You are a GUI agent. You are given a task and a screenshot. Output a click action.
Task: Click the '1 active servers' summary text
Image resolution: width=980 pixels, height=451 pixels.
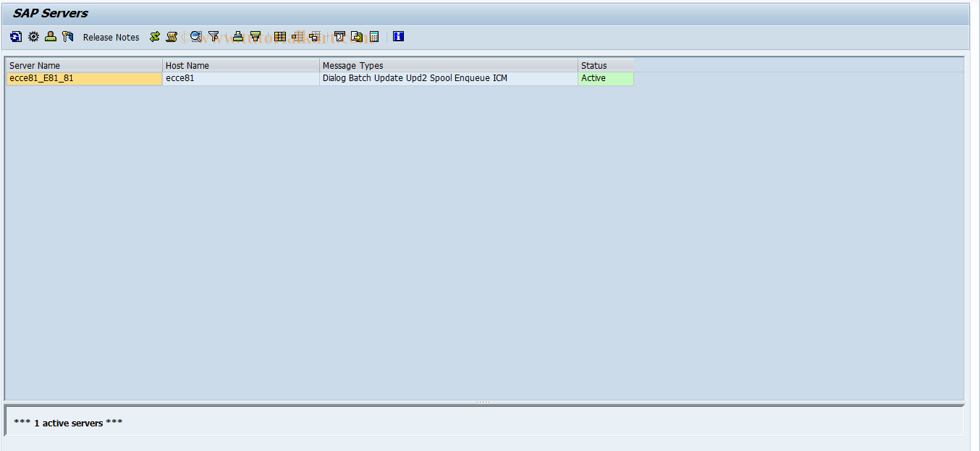pos(68,423)
